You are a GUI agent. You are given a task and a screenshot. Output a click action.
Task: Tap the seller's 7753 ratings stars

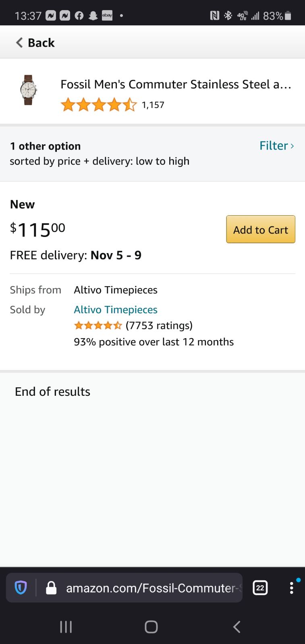pos(98,325)
